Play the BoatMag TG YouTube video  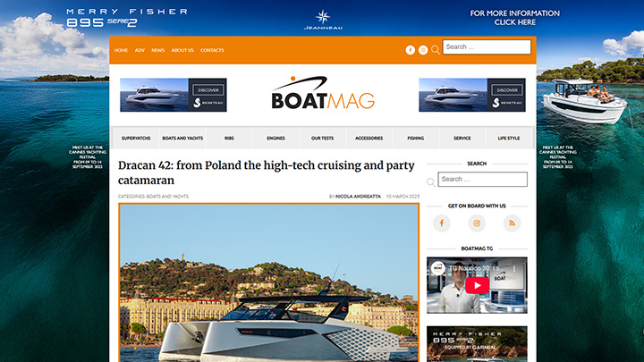tap(477, 285)
